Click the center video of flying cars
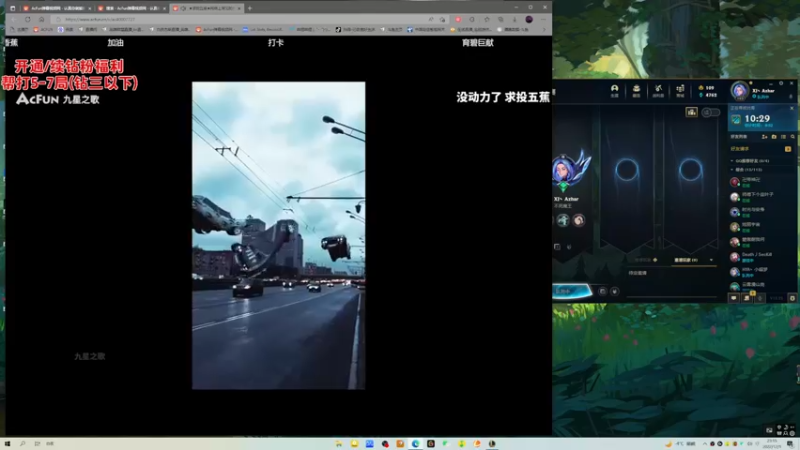 pos(279,236)
